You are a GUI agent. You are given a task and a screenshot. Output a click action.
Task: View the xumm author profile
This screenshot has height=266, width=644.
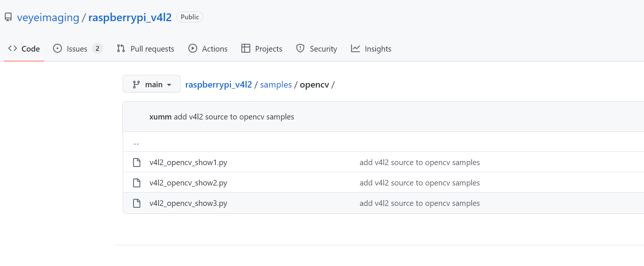pyautogui.click(x=160, y=117)
